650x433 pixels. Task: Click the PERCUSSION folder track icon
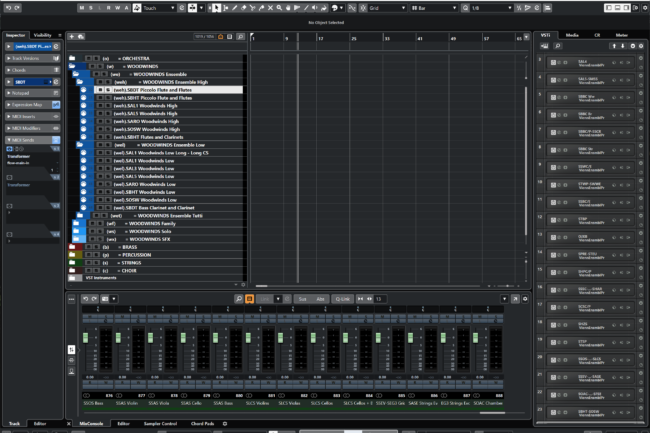(x=73, y=254)
